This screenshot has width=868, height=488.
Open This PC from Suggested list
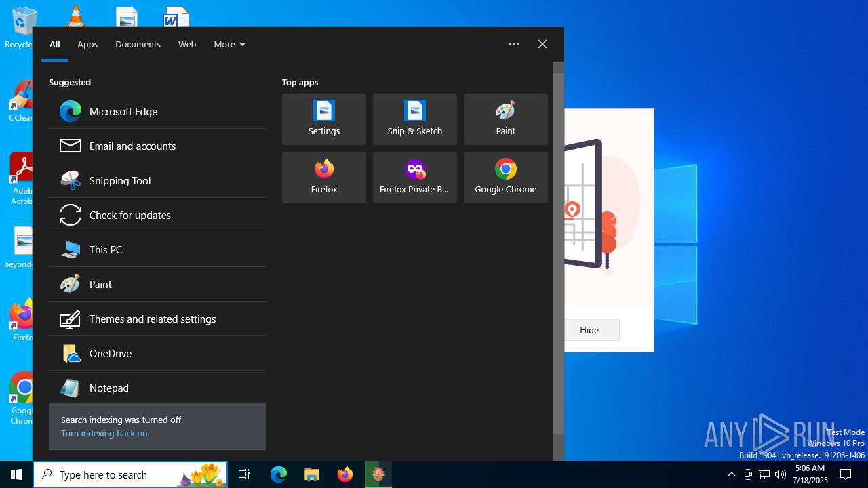click(x=157, y=250)
